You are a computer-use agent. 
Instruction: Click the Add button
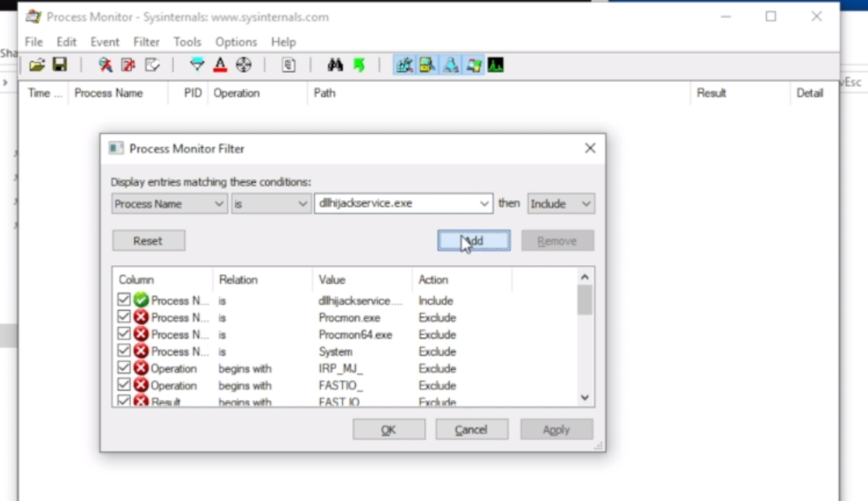coord(474,240)
